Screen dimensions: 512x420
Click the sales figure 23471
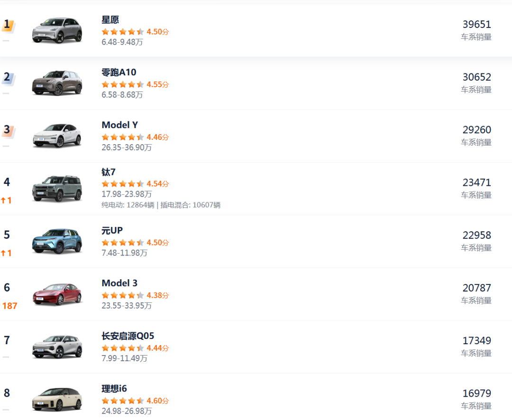tap(477, 183)
